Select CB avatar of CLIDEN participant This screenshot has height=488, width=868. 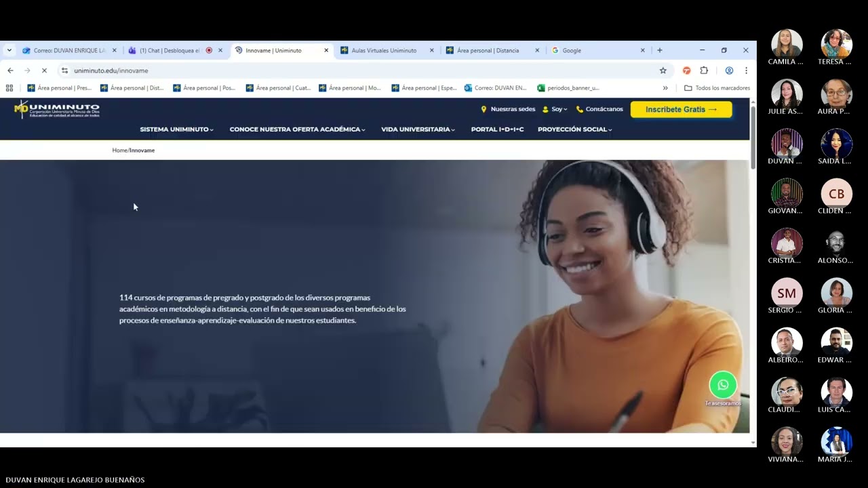click(x=836, y=194)
